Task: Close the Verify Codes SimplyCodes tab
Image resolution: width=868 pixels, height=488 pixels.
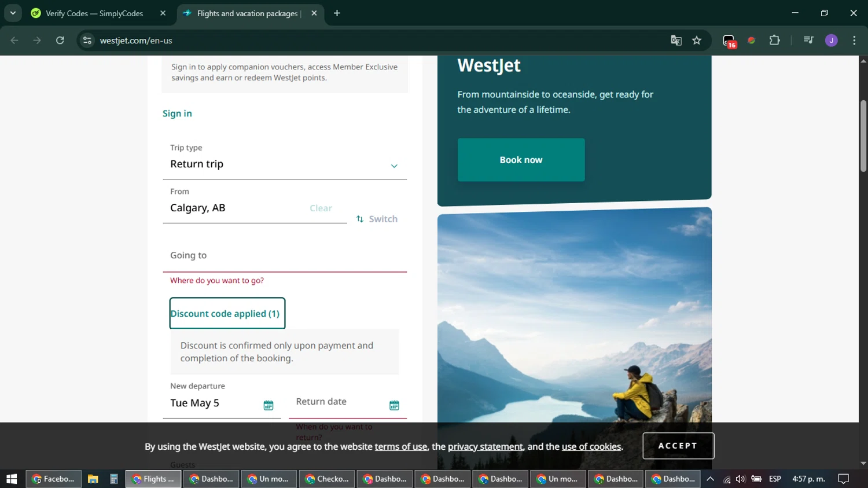Action: (163, 13)
